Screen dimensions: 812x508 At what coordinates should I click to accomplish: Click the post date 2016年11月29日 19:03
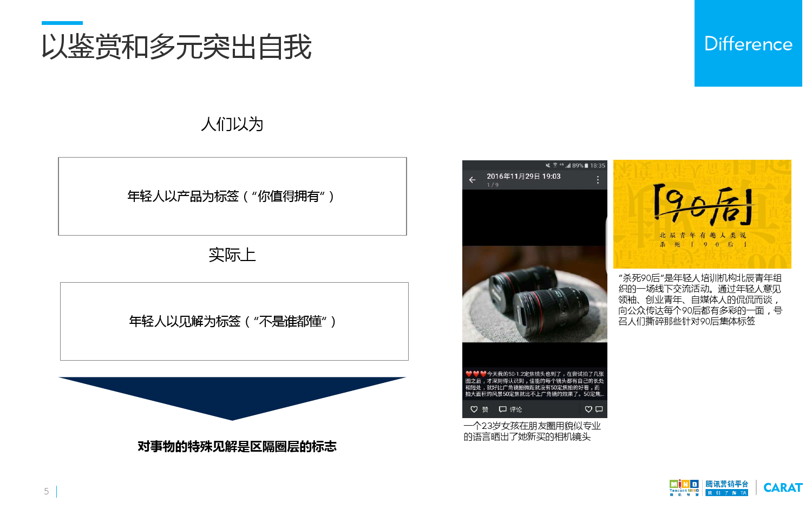(523, 177)
